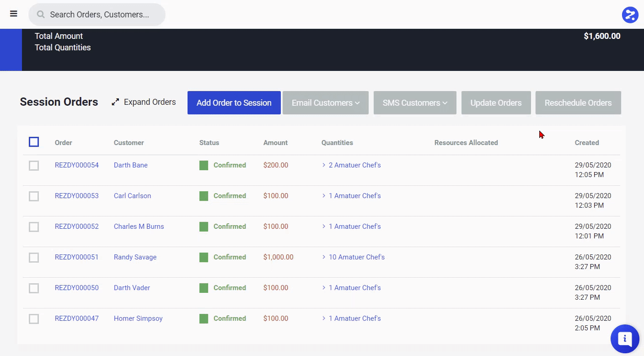Open order REZDY000050 link

(77, 288)
